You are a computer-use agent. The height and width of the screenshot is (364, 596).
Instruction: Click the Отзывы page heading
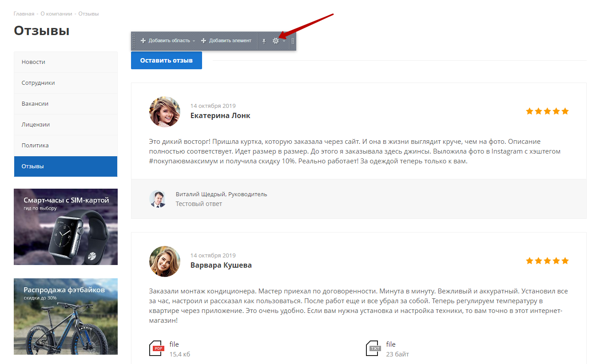pos(42,31)
